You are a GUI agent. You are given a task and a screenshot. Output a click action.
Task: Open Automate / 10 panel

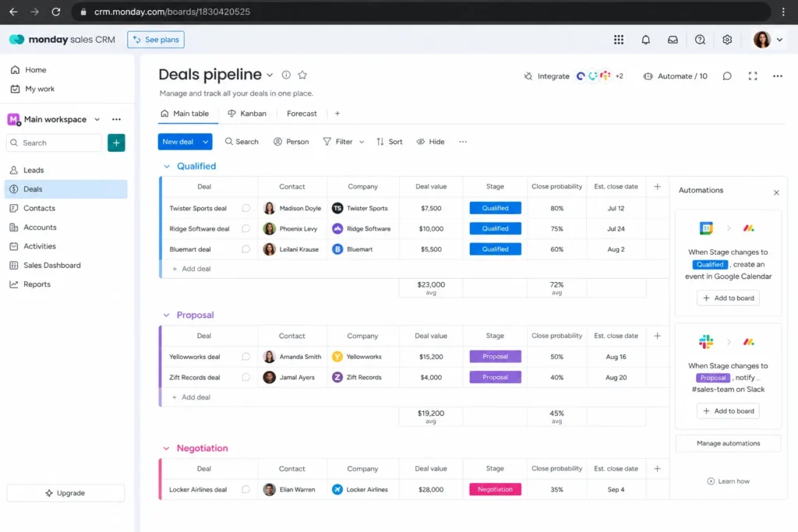pos(676,76)
